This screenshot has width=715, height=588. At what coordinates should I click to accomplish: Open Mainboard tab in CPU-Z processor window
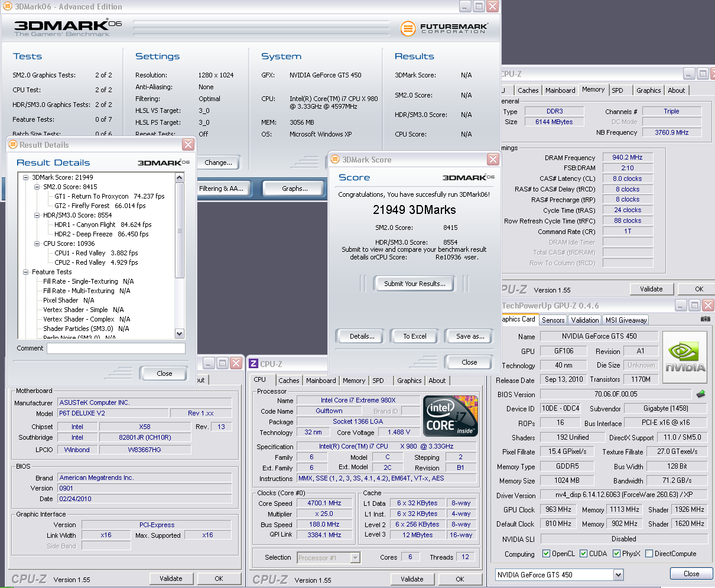tap(321, 381)
